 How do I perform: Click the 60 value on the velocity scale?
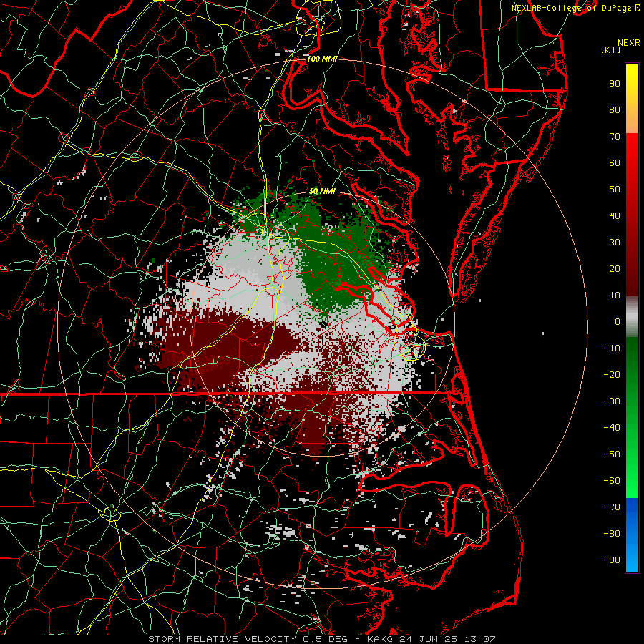pos(615,162)
